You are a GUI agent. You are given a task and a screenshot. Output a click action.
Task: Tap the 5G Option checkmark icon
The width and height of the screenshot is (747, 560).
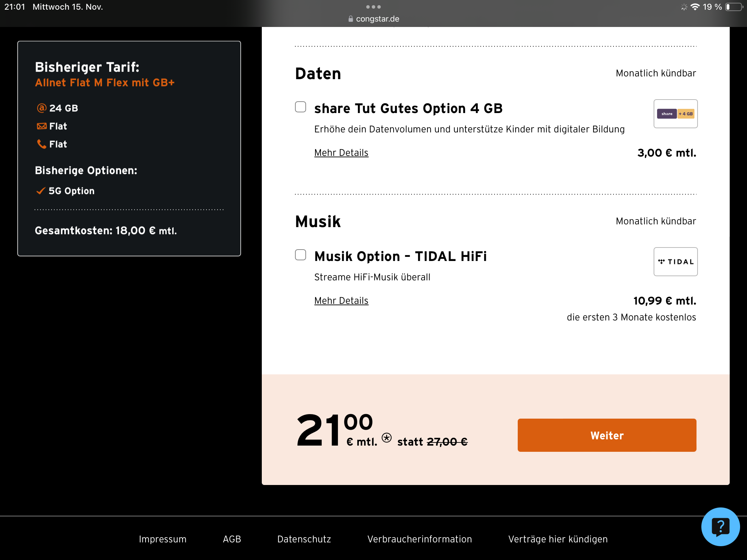pos(41,191)
